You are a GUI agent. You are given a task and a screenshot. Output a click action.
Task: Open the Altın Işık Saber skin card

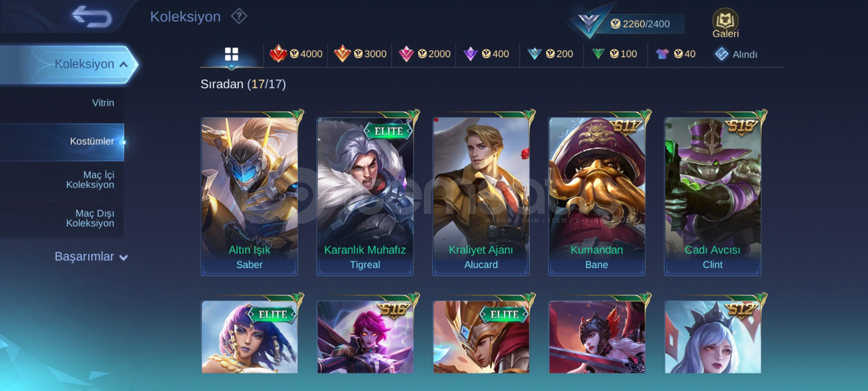coord(249,196)
